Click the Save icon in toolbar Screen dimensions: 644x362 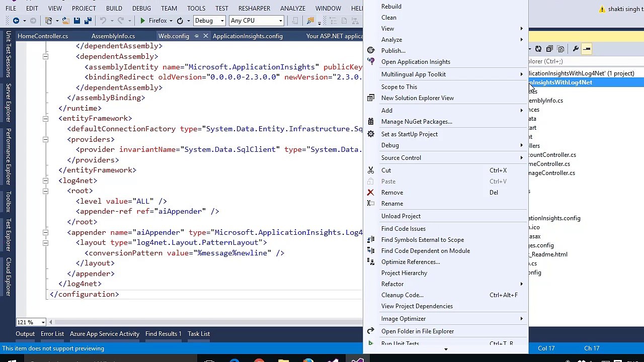pos(76,21)
